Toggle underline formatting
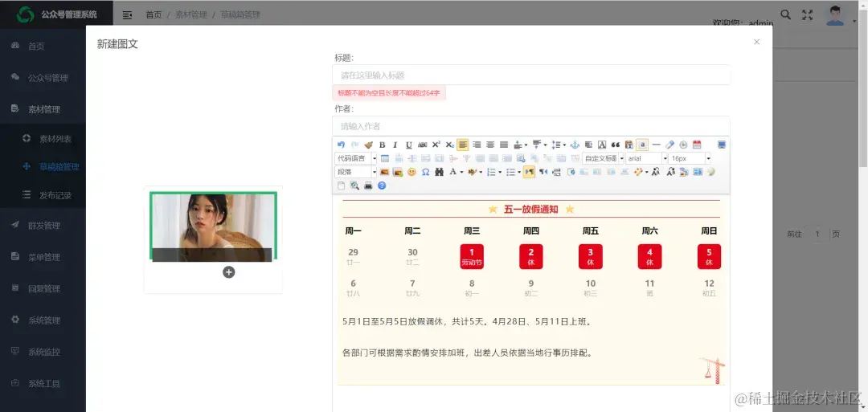The image size is (868, 412). click(409, 145)
